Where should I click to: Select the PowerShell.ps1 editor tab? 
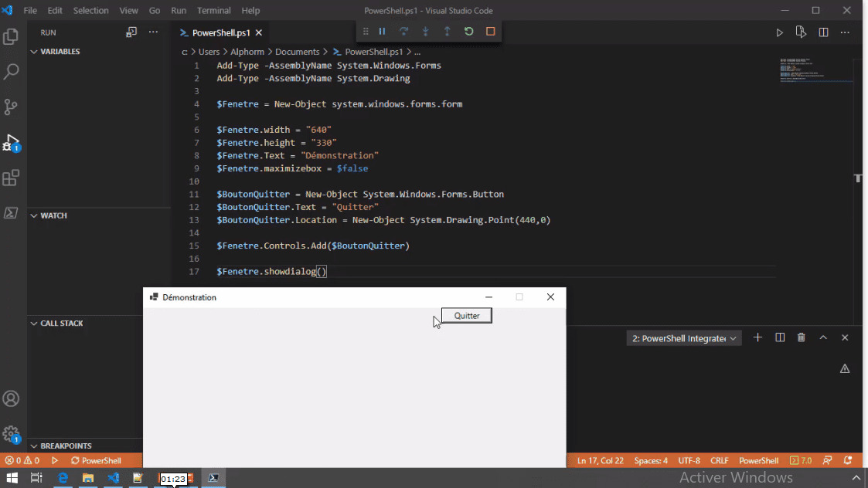point(221,32)
